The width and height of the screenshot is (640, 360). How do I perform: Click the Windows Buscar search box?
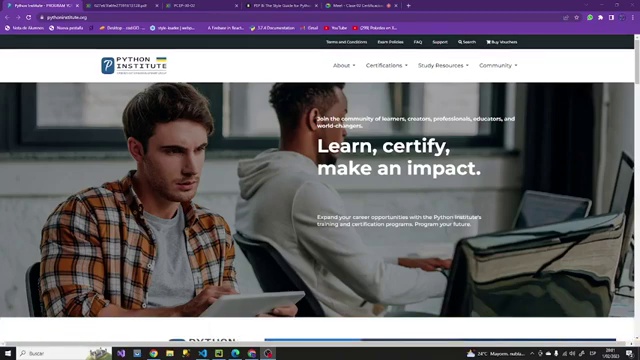pos(64,353)
